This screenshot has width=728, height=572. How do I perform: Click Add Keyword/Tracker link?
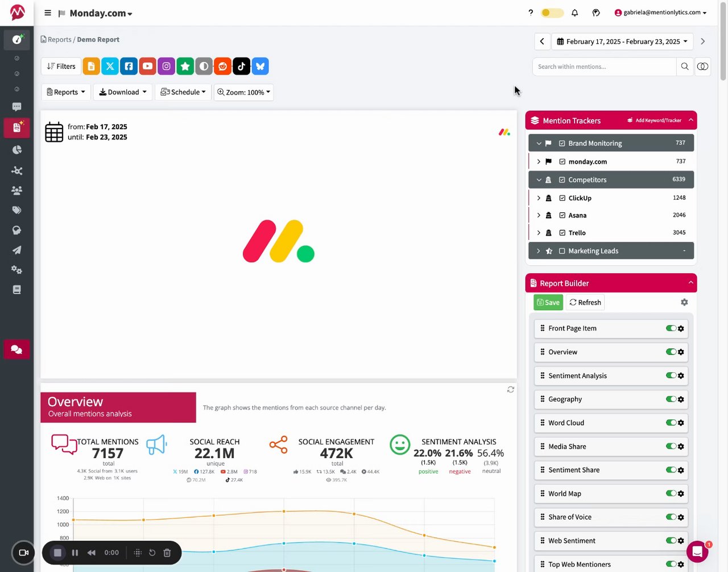point(654,120)
